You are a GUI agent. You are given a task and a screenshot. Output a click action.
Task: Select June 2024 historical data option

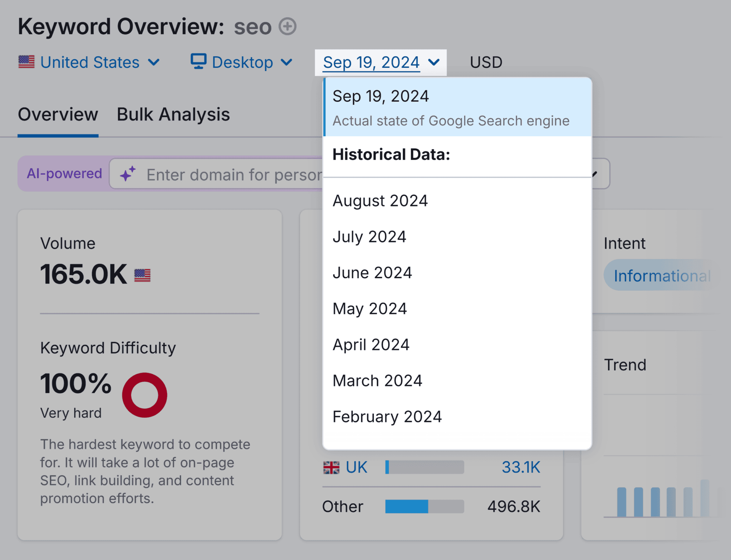(x=372, y=272)
